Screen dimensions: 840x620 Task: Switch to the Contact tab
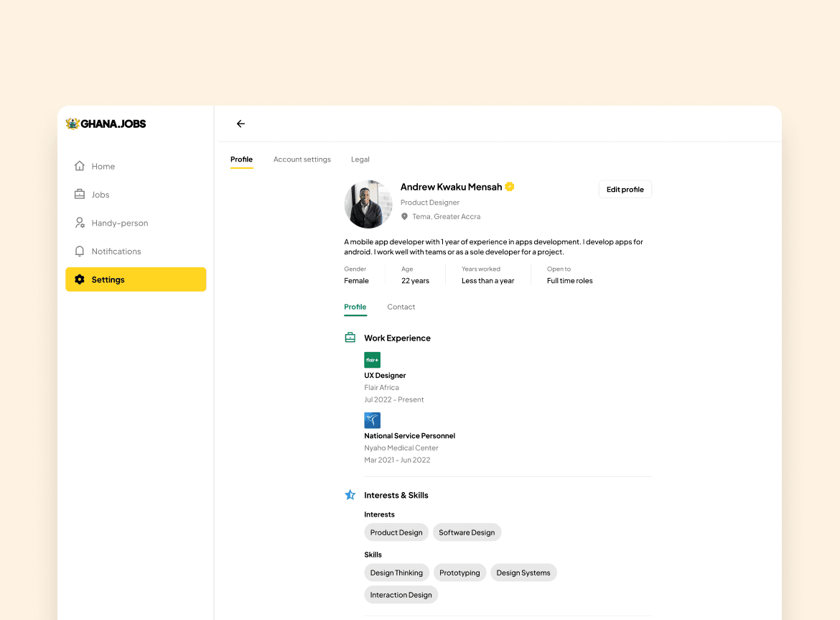coord(401,307)
